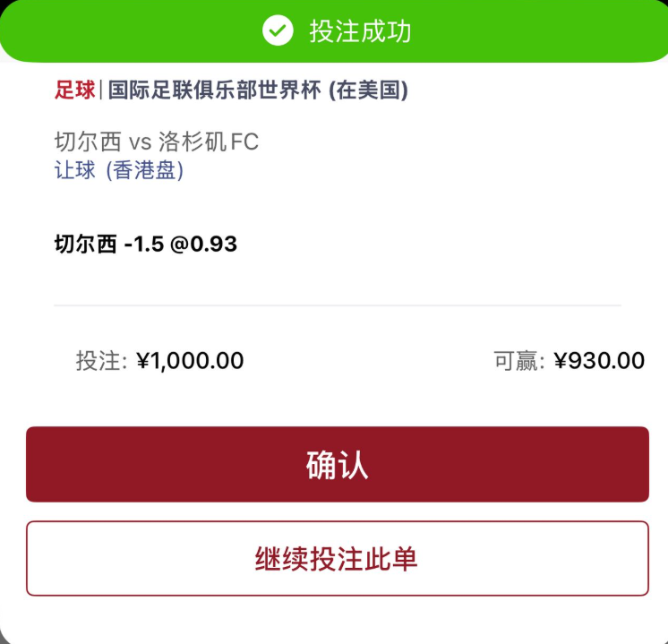Click the @0.93 odds value
Viewport: 668px width, 644px height.
(x=203, y=245)
